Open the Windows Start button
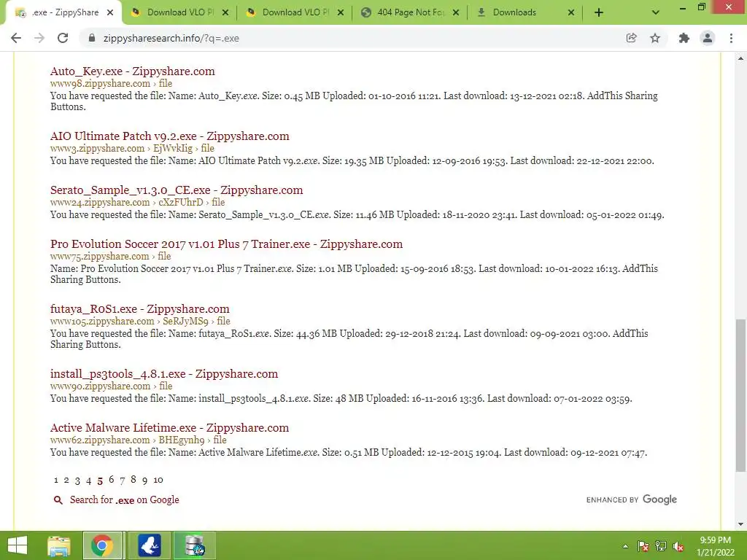The width and height of the screenshot is (747, 560). (x=18, y=545)
